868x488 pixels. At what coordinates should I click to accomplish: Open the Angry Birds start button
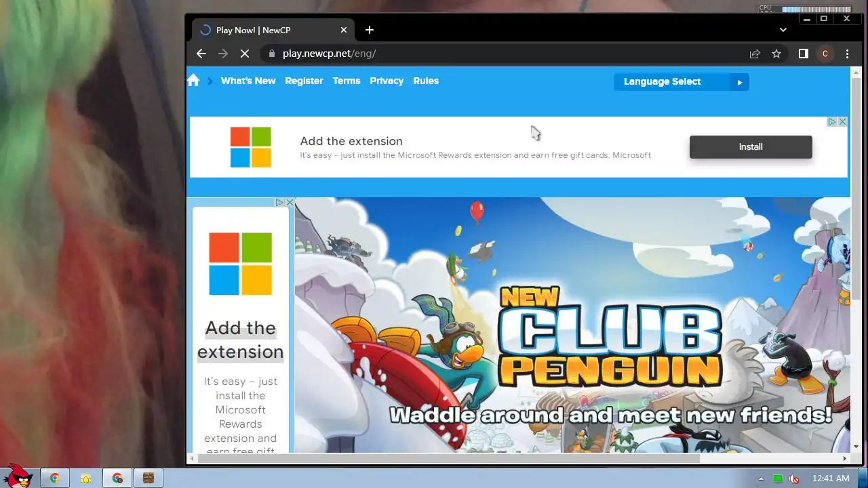point(18,476)
